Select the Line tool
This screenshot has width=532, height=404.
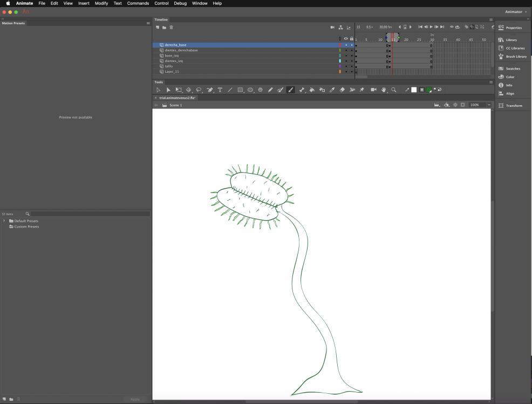[230, 90]
